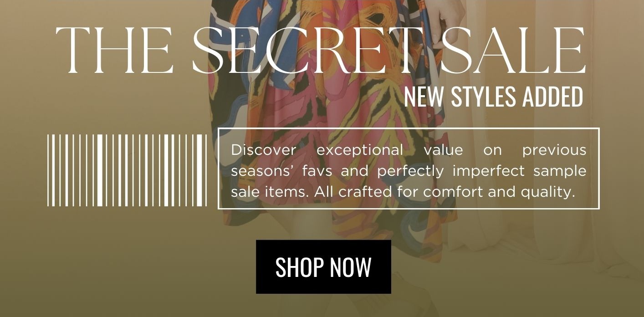Click the white barcode graphic
The width and height of the screenshot is (644, 317).
coord(127,170)
